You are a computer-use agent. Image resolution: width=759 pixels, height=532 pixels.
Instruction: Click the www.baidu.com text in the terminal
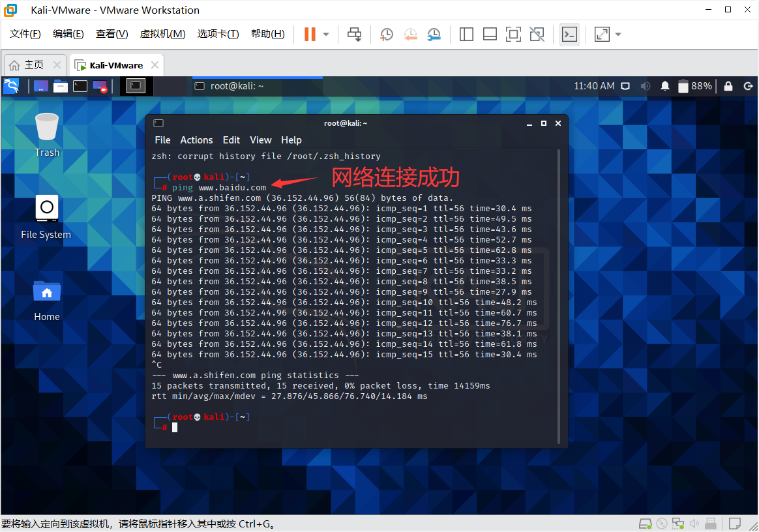point(232,187)
